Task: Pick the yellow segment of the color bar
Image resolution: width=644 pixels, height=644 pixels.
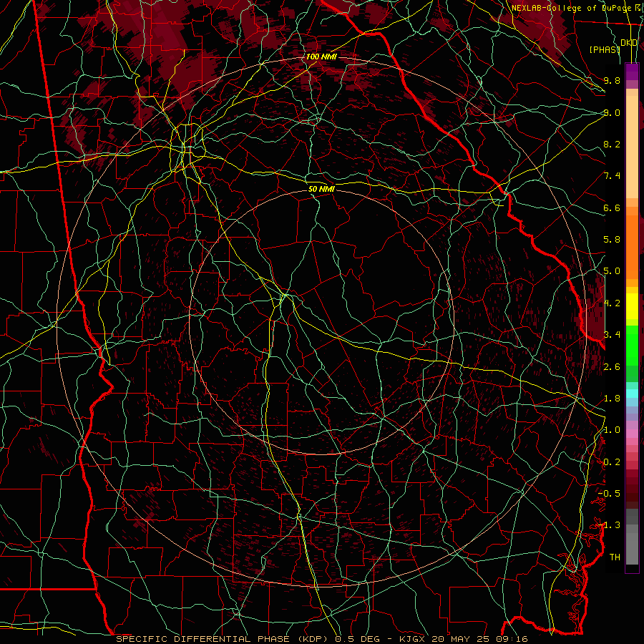Action: coord(632,306)
